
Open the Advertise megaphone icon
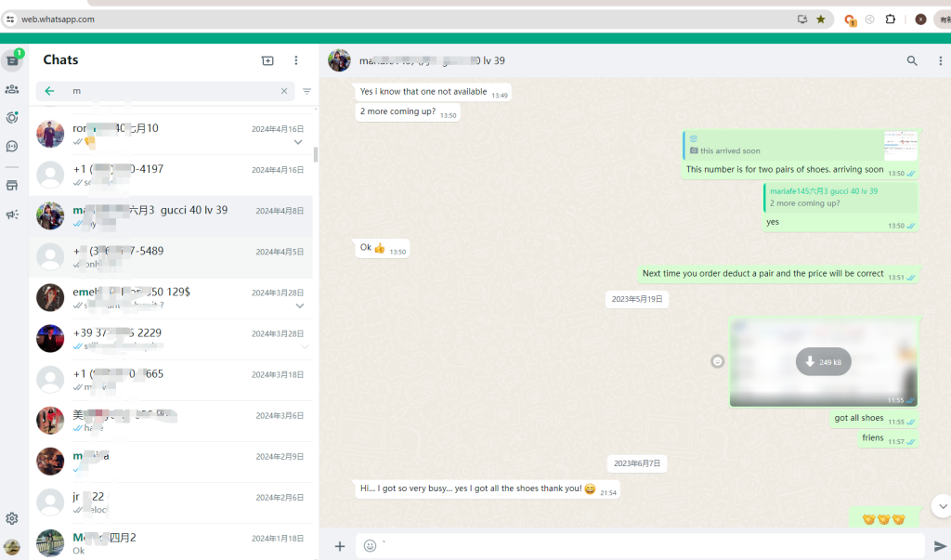click(12, 215)
